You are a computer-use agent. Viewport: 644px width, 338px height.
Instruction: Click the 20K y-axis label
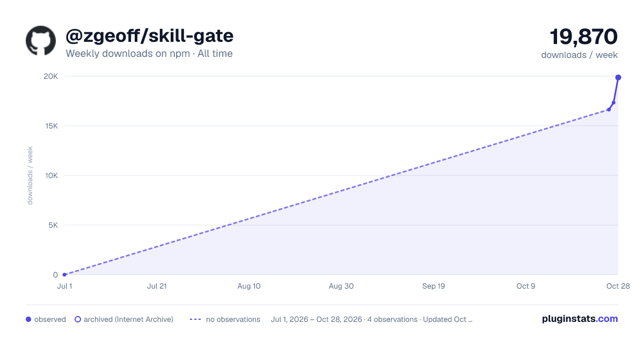coord(51,76)
